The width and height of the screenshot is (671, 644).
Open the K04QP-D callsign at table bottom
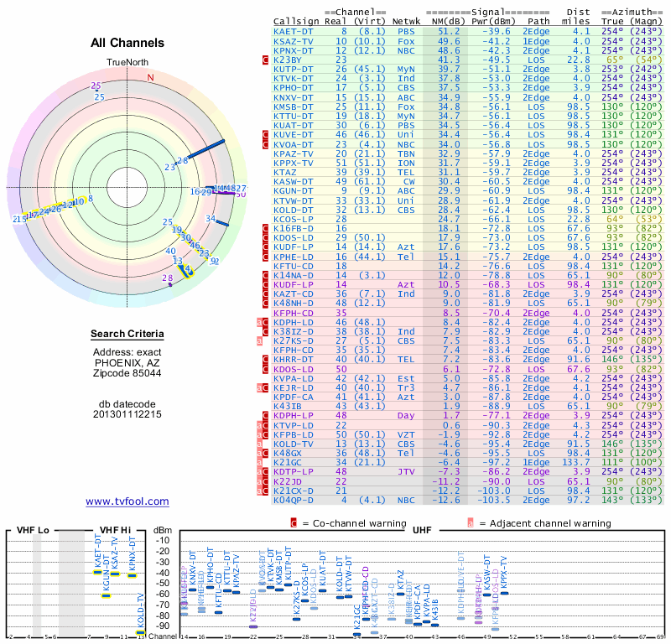(x=293, y=500)
